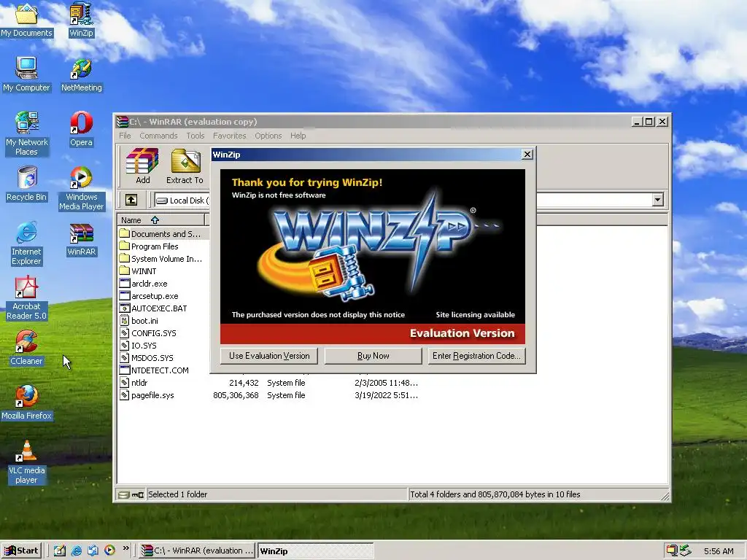Click Use Evaluation Version button
Viewport: 747px width, 560px height.
(269, 356)
